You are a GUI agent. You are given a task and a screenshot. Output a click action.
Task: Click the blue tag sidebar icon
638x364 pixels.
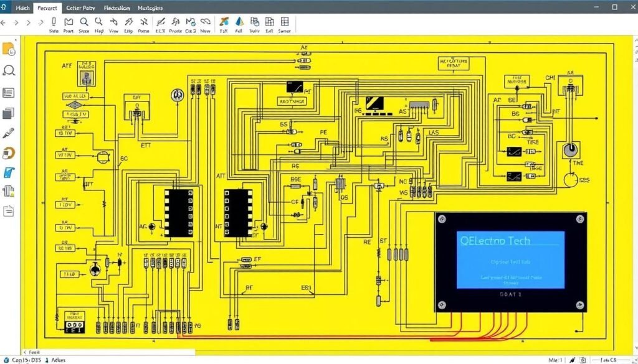pyautogui.click(x=9, y=172)
